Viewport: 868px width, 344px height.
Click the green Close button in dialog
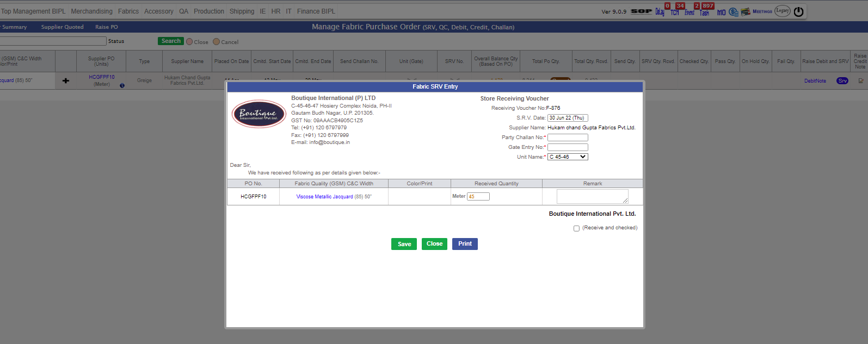434,244
